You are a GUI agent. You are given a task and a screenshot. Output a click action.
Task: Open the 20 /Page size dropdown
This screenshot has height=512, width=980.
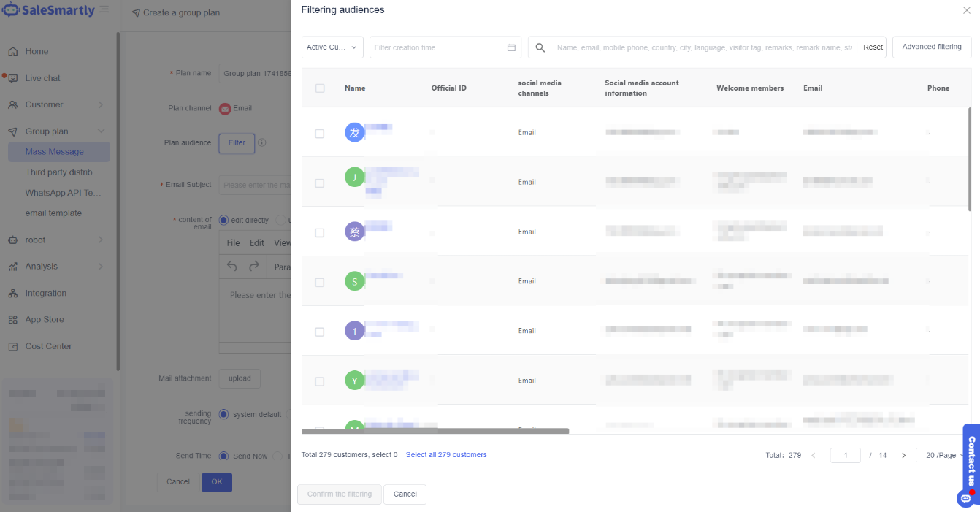[x=942, y=455]
